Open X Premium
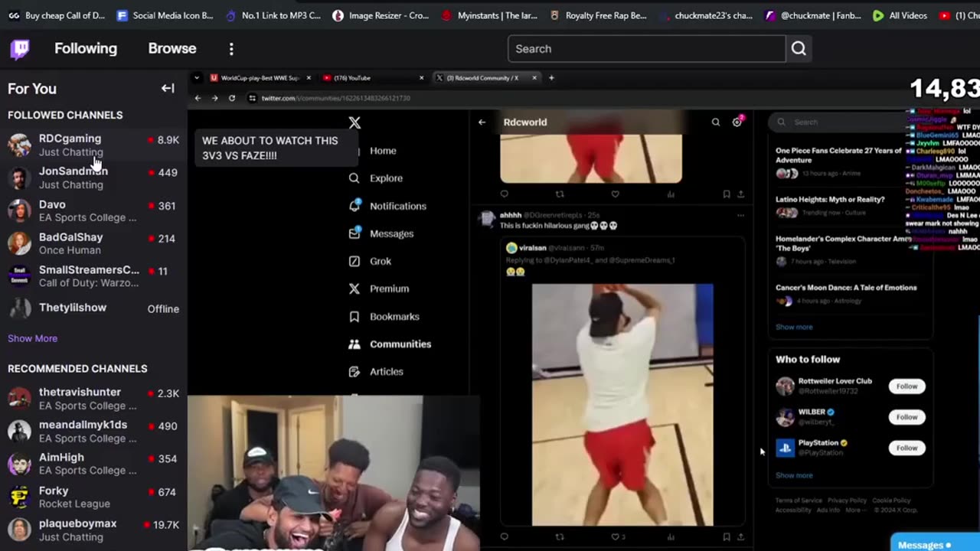Screen dimensions: 980x551 [379, 289]
